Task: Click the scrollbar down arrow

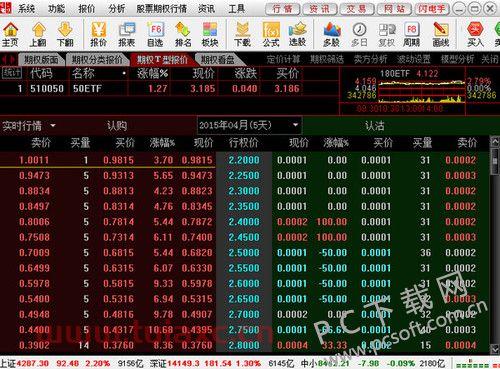Action: point(495,349)
